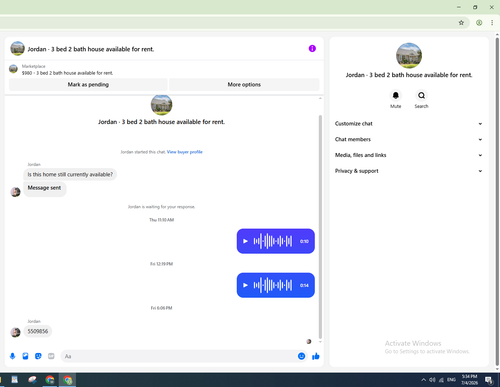
Task: Click the large house avatar in right panel
Action: click(409, 55)
